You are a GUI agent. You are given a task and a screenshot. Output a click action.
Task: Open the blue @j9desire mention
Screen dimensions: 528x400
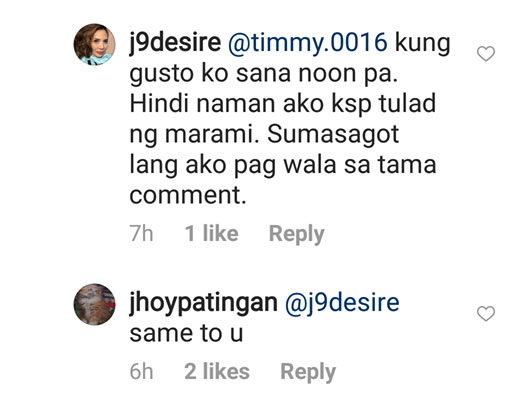(342, 303)
